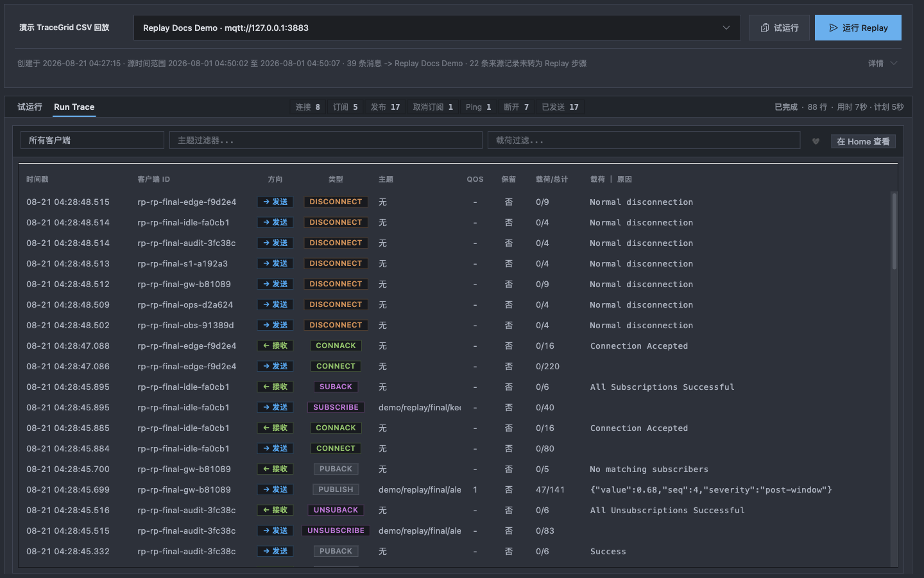Click the trace table vertical scrollbar thumb
924x578 pixels.
click(894, 231)
